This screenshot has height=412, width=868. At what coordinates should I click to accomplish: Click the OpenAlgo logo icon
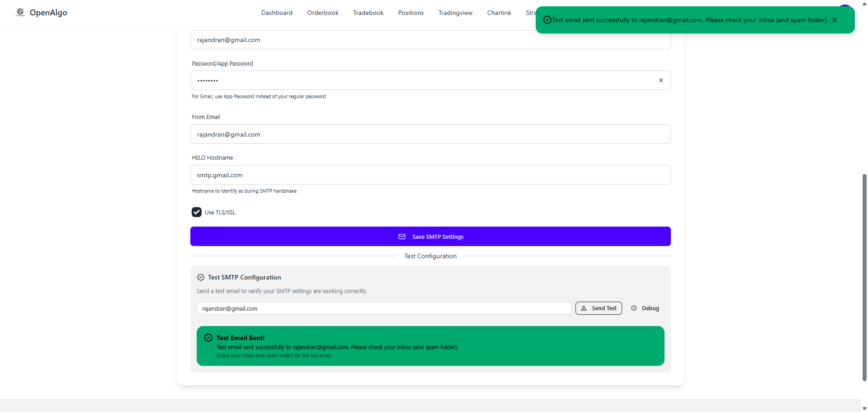coord(20,12)
